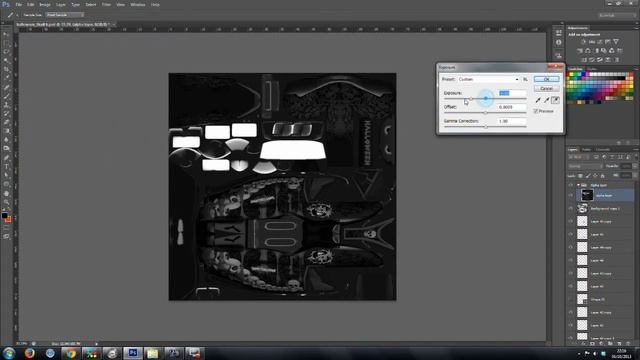
Task: Open the Preset dropdown in Exposure dialog
Action: click(488, 79)
